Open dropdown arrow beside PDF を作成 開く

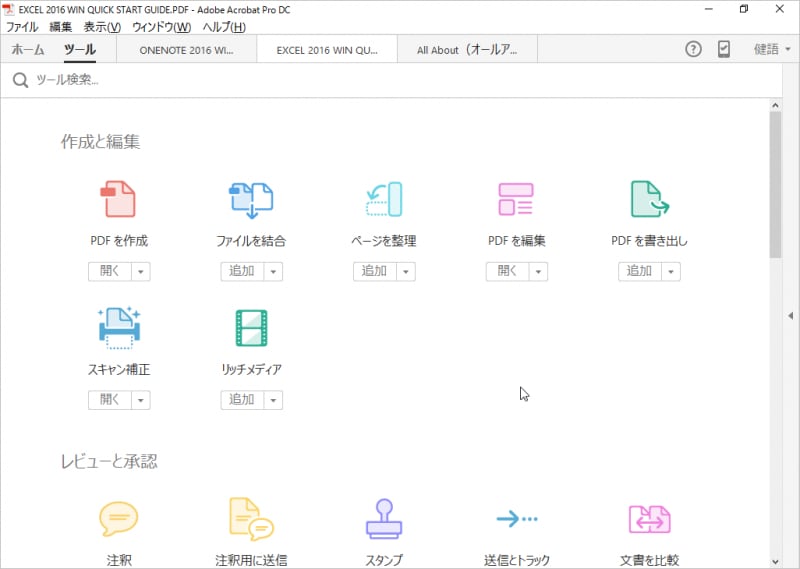pos(141,271)
